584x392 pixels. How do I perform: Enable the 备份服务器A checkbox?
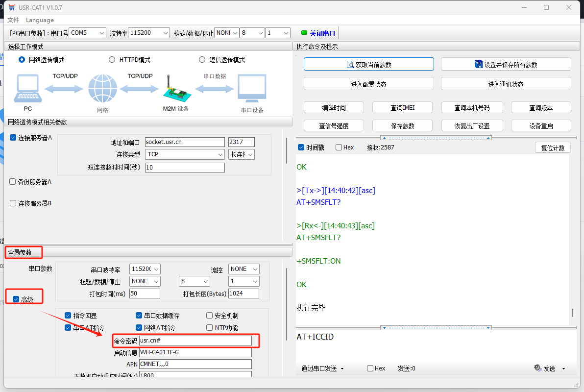click(x=13, y=182)
